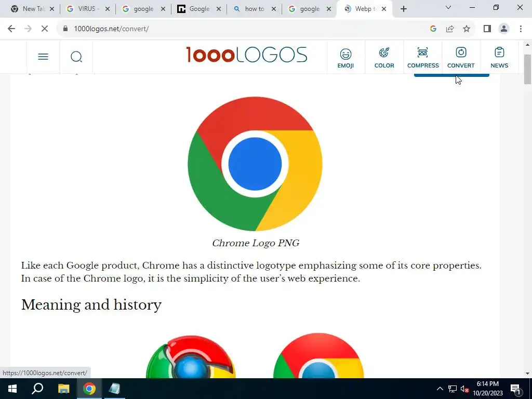Click the scrollbar up arrow
Image resolution: width=532 pixels, height=399 pixels.
(x=527, y=45)
